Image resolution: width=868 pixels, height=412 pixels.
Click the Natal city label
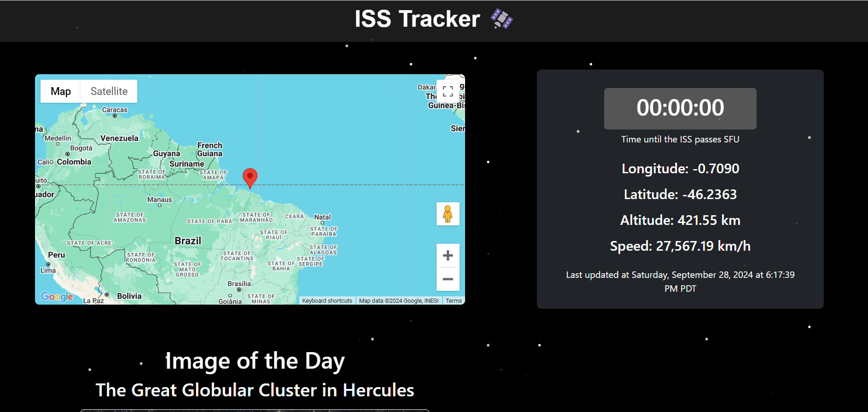tap(322, 217)
